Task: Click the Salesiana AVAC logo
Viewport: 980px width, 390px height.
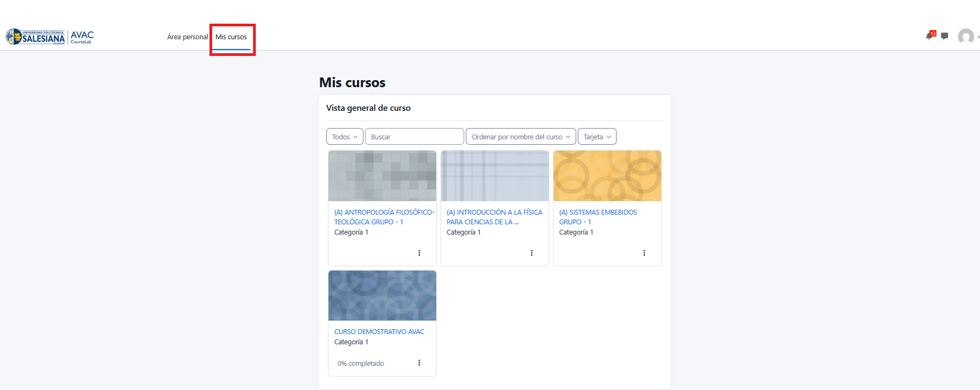Action: (50, 37)
